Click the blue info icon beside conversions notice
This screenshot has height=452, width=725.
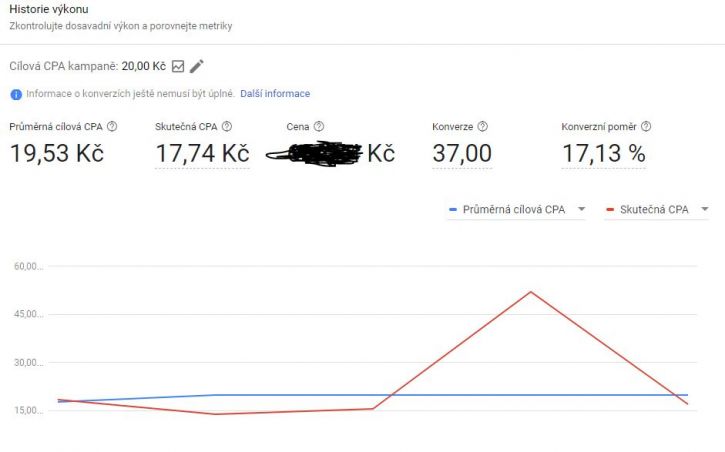[x=16, y=94]
